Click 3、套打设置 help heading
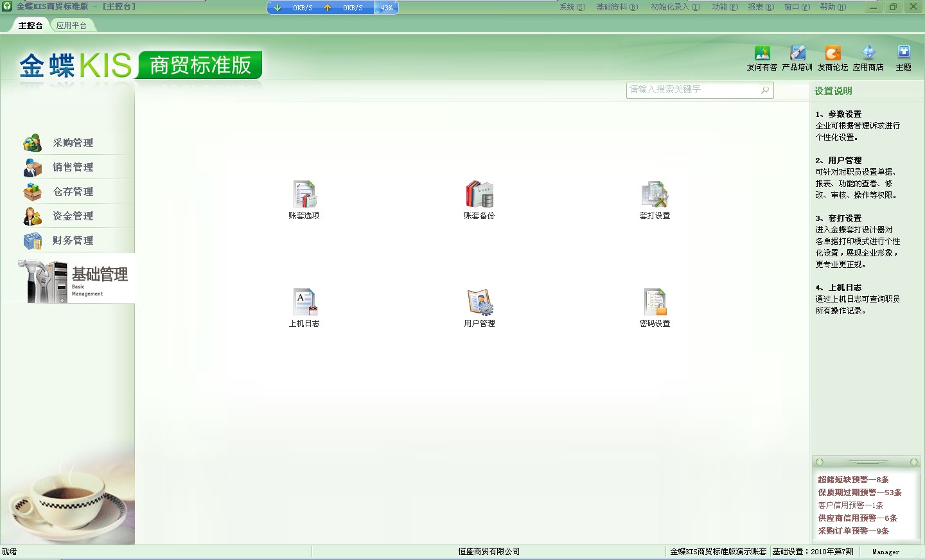Image resolution: width=925 pixels, height=560 pixels. point(838,218)
